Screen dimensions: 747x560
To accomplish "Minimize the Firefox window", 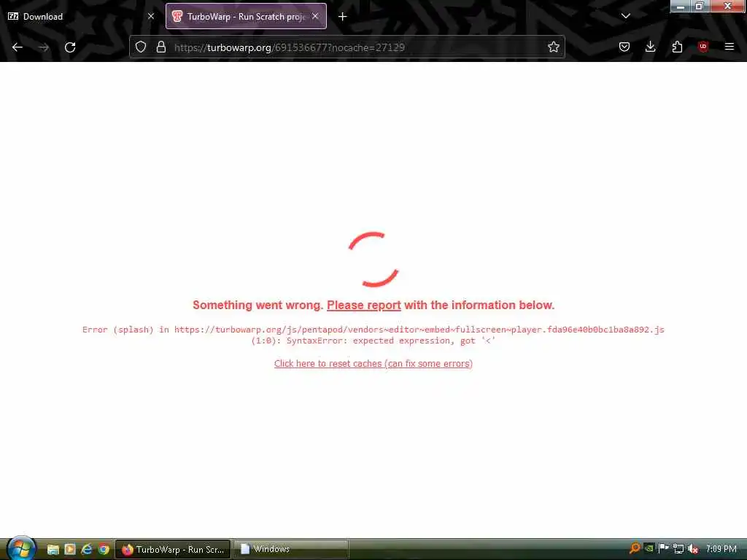I will [681, 6].
